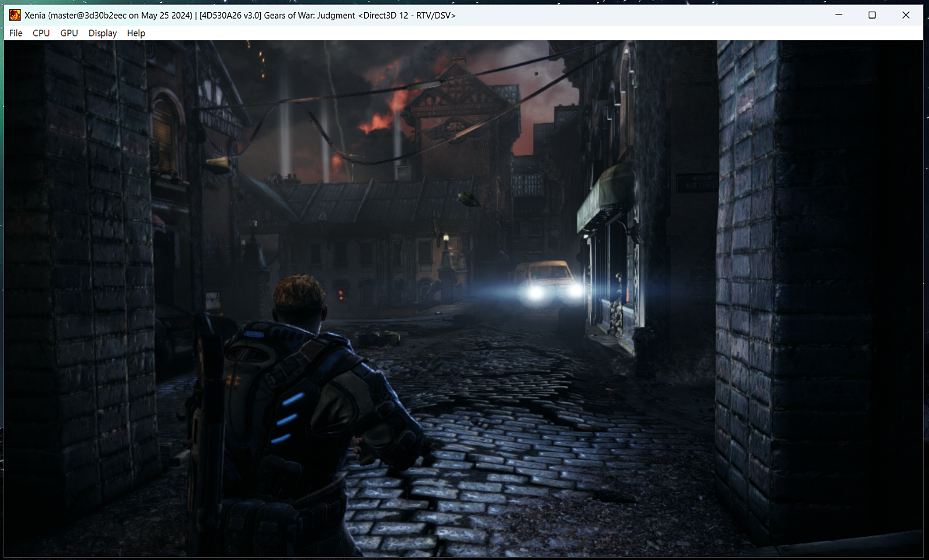Close the Xenia emulator window
The image size is (929, 560).
tap(906, 15)
